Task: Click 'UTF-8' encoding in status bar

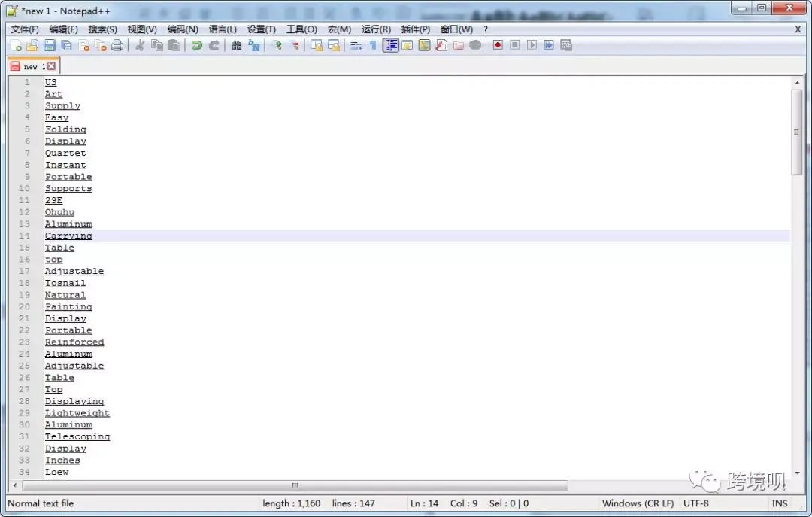Action: [x=696, y=503]
